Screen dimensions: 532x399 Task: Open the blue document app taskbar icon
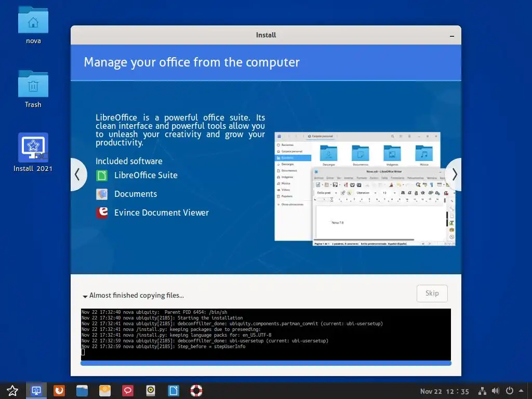tap(174, 391)
